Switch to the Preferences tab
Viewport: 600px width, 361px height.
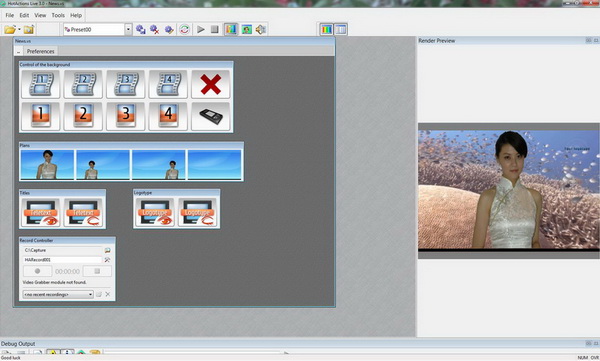41,51
